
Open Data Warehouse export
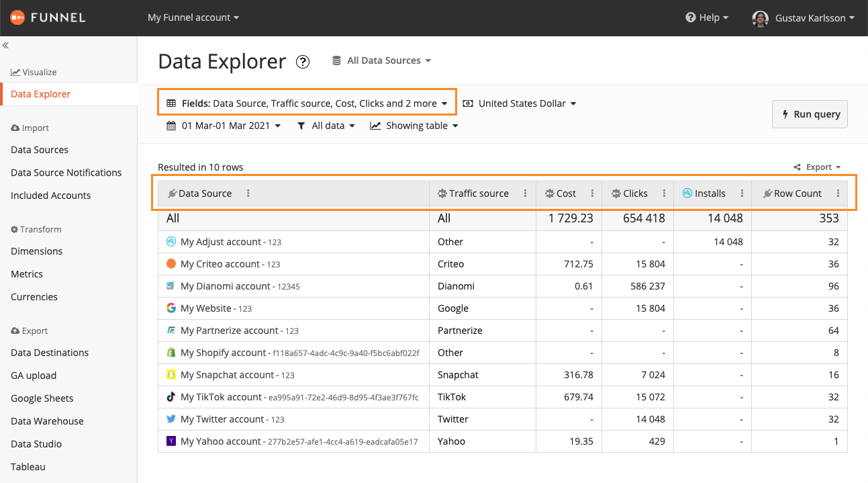(48, 421)
